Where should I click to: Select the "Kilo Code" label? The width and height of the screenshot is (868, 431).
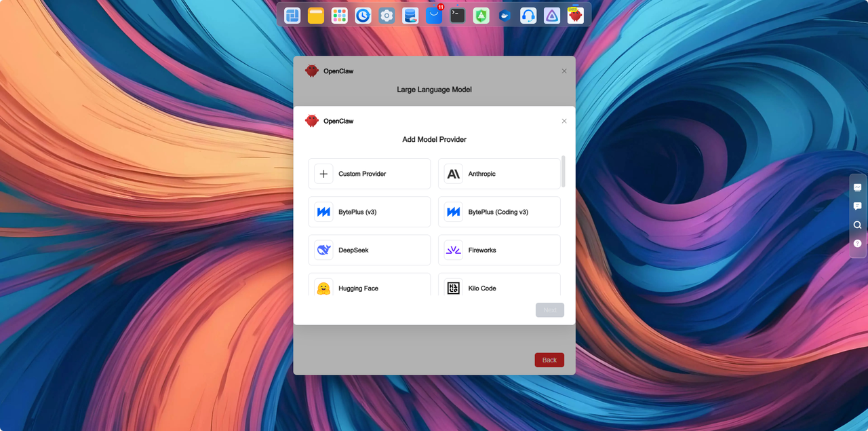click(482, 288)
